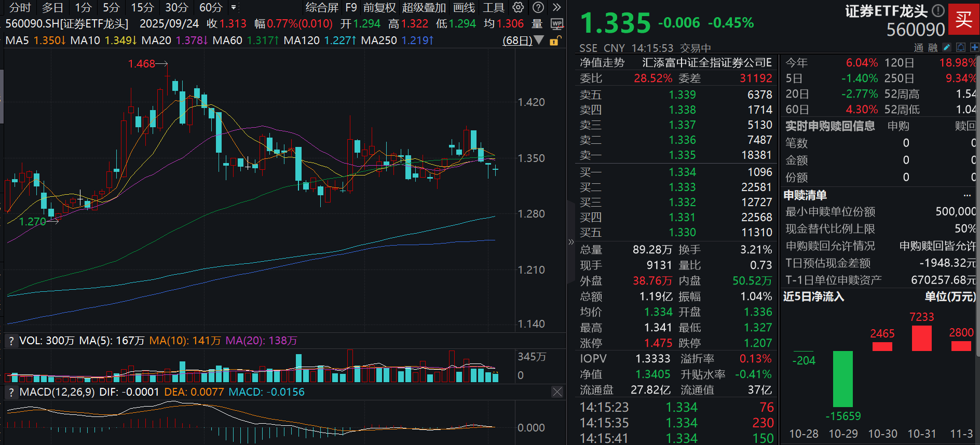Click the WP monitor icon

(x=556, y=24)
